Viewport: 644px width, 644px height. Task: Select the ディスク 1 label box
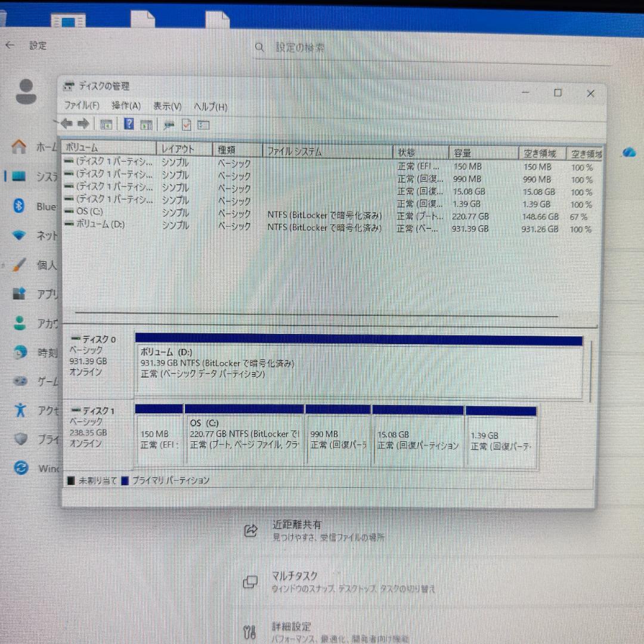(98, 435)
